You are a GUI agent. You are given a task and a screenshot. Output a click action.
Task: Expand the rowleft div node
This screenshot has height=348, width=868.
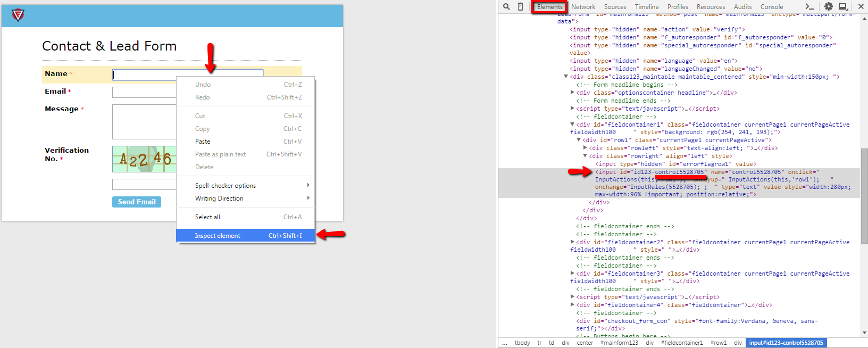click(585, 148)
